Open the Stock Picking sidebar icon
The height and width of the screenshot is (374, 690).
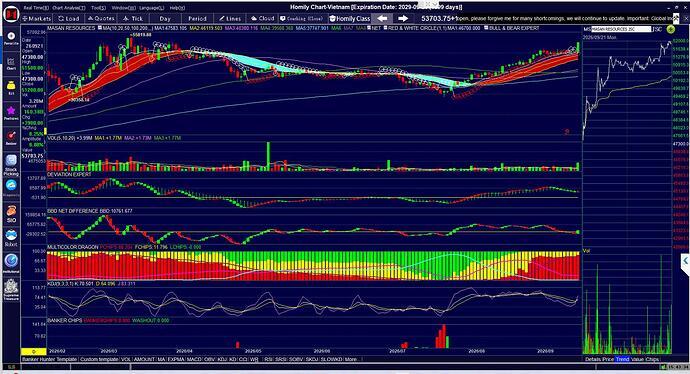pyautogui.click(x=11, y=165)
